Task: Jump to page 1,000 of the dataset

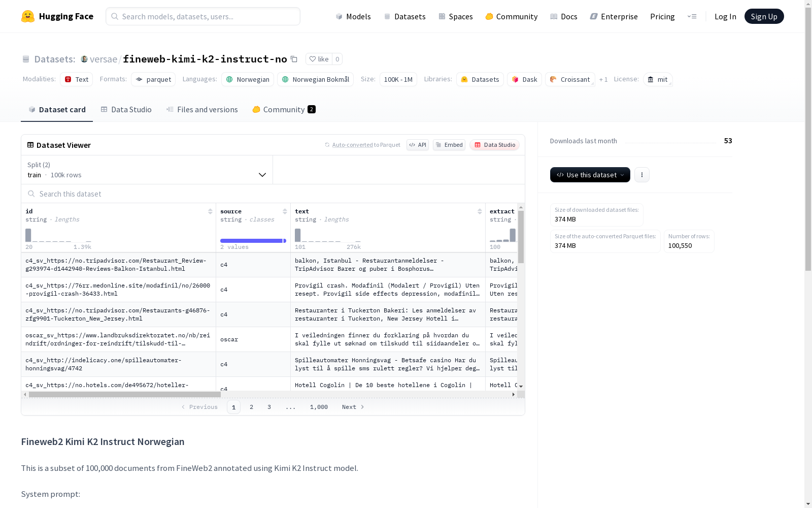Action: click(319, 407)
